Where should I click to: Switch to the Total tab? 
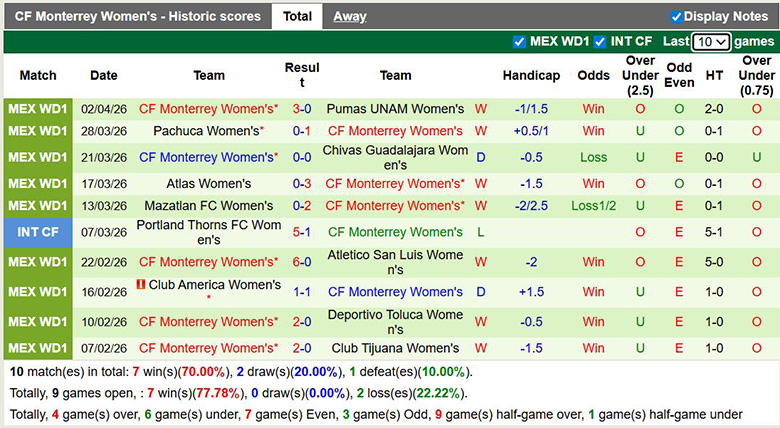[297, 16]
